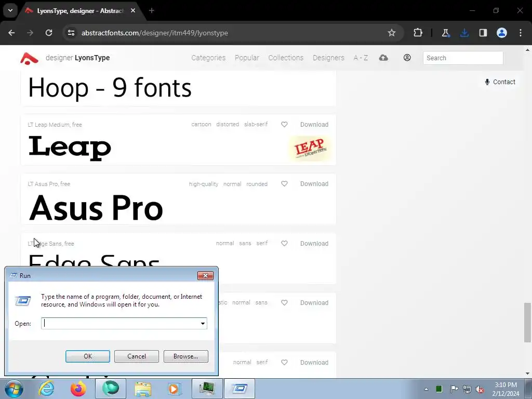
Task: Select the rounded tag
Action: coord(257,184)
